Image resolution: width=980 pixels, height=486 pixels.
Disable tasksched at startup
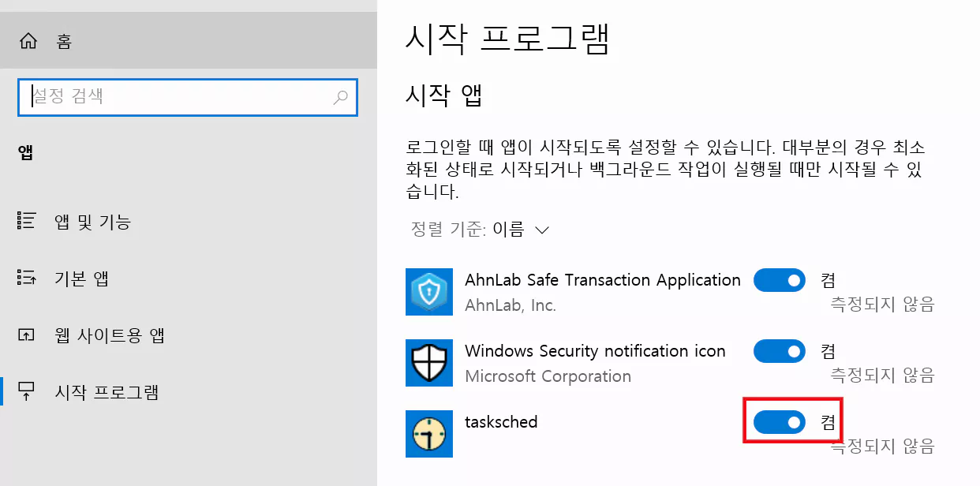779,421
